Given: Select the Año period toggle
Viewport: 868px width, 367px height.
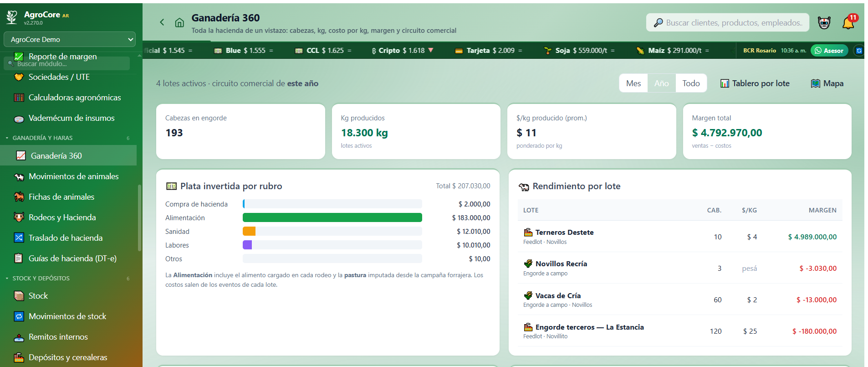Looking at the screenshot, I should pyautogui.click(x=662, y=83).
